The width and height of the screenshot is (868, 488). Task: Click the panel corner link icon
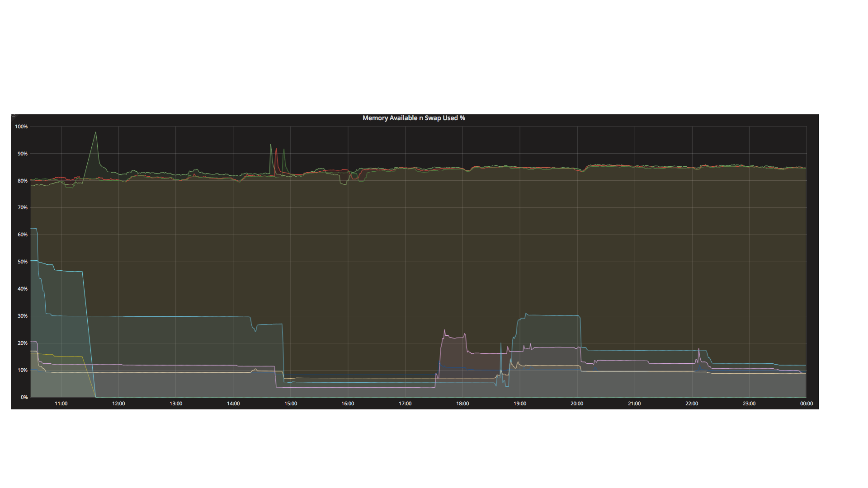pyautogui.click(x=13, y=116)
